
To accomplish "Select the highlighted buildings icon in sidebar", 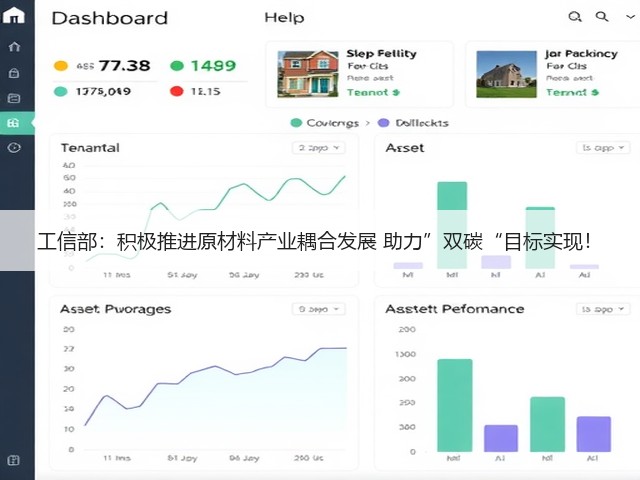I will click(x=13, y=123).
